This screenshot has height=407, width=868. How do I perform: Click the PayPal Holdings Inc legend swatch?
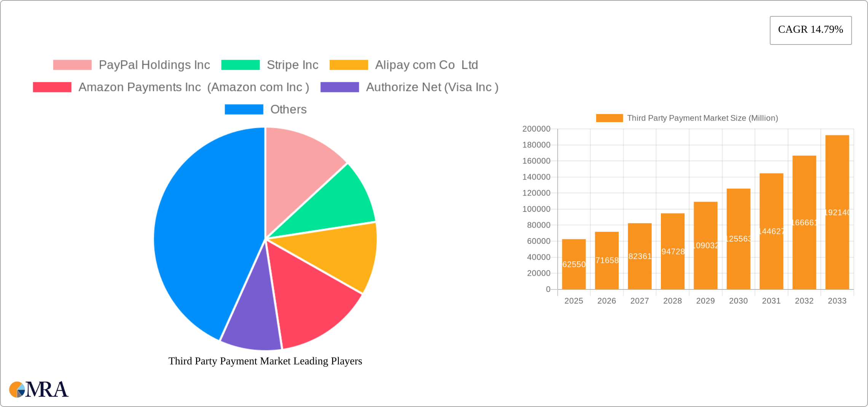pyautogui.click(x=72, y=65)
